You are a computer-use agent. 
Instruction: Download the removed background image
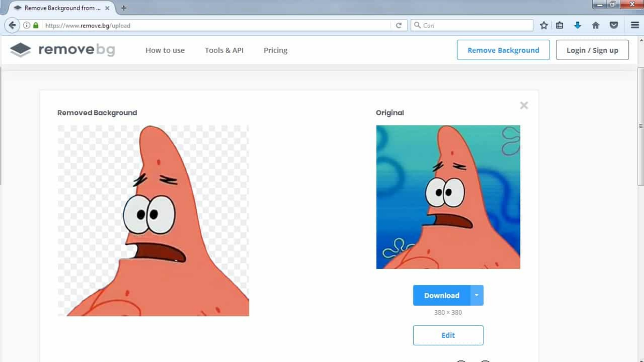click(441, 295)
